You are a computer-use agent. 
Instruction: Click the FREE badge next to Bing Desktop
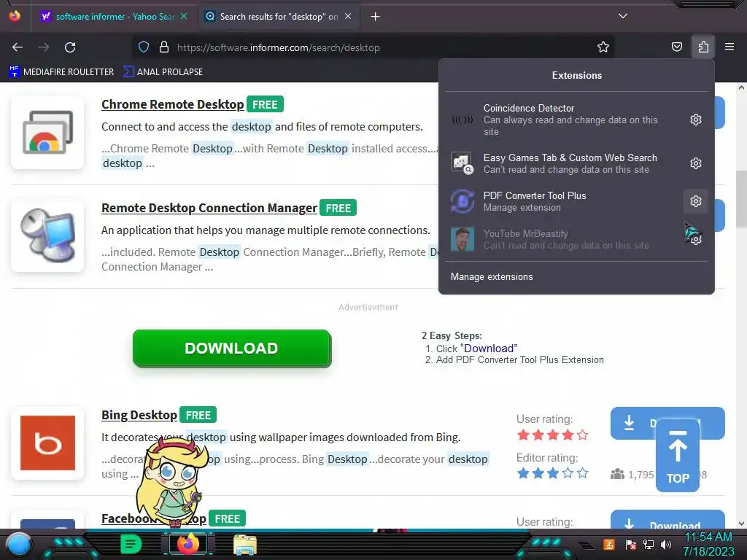pos(198,415)
